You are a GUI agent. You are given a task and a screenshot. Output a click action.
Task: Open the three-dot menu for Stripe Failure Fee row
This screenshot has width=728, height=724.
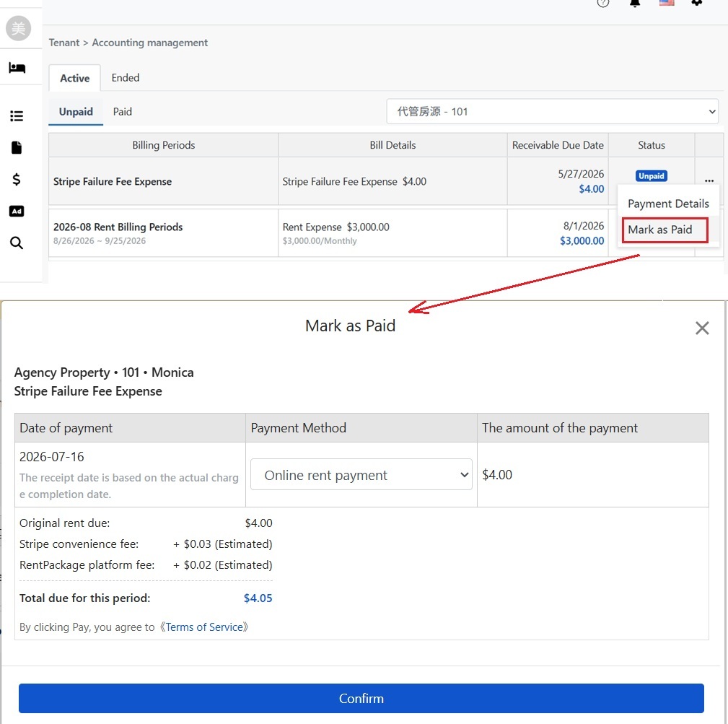[709, 180]
